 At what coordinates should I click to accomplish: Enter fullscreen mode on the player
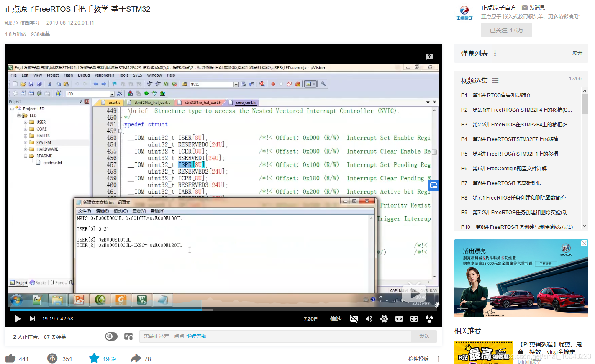click(414, 319)
